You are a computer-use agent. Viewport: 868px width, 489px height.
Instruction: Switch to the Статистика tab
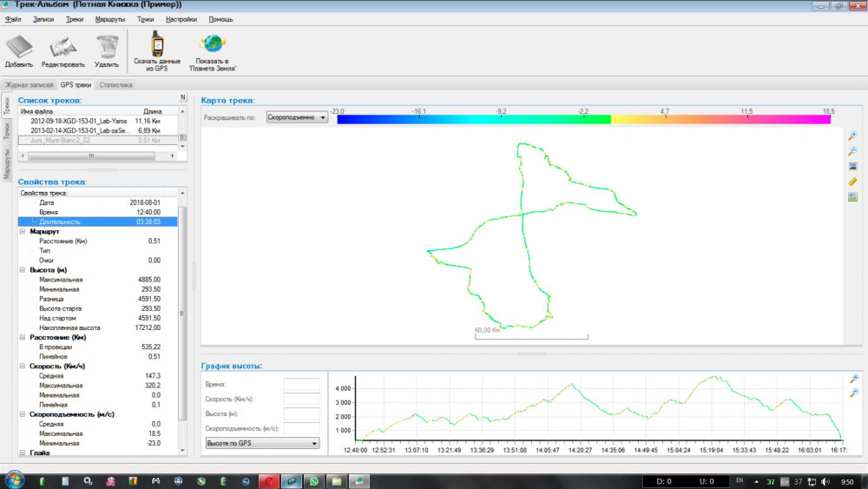click(x=115, y=85)
